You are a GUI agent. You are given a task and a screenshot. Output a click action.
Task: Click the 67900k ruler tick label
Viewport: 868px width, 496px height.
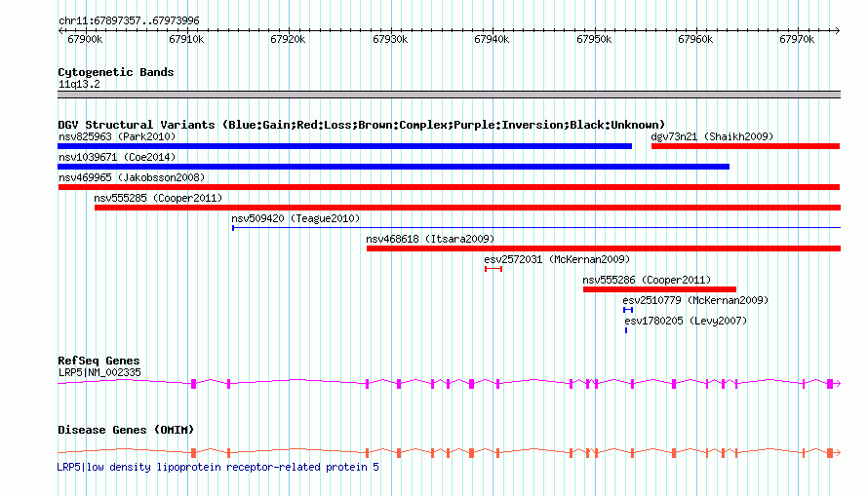click(85, 39)
